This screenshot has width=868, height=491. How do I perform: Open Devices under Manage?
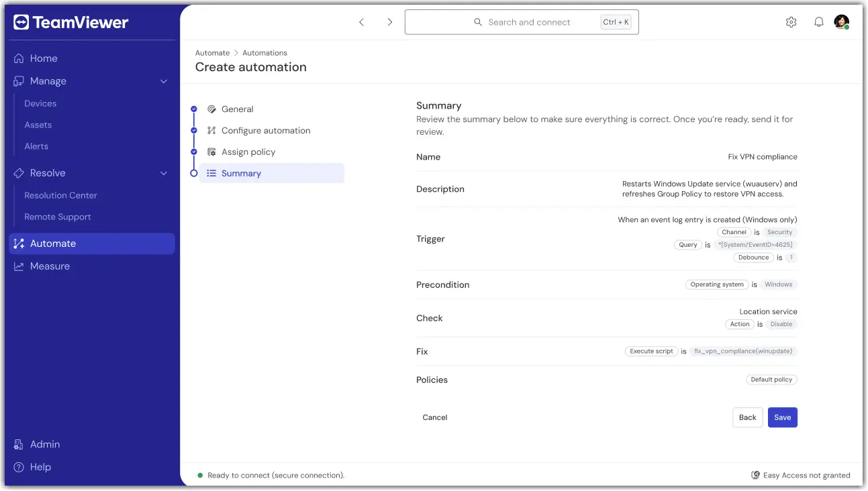point(40,103)
